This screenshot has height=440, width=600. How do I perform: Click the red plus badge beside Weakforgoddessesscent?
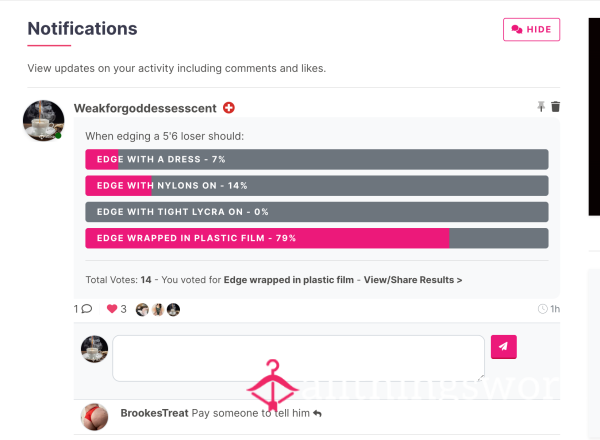(229, 108)
